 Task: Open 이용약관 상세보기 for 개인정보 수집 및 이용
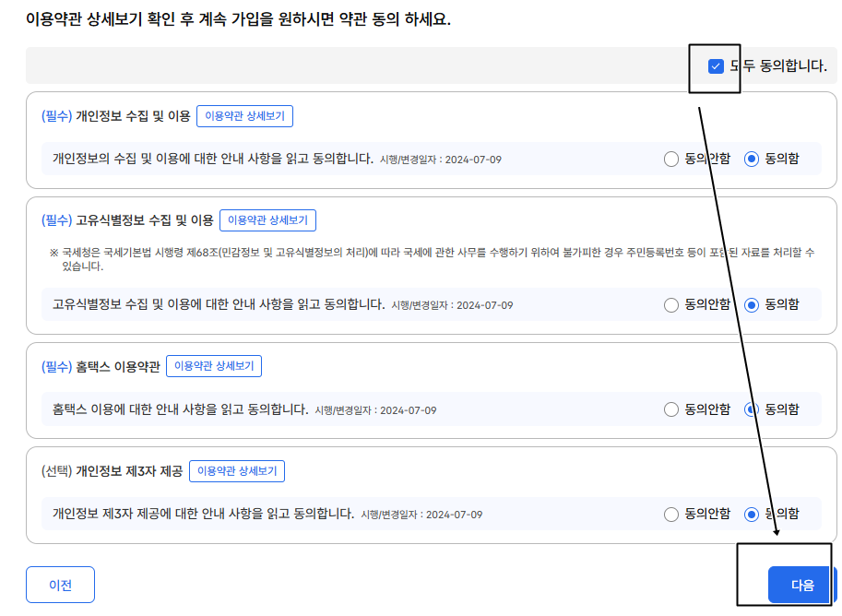tap(244, 115)
